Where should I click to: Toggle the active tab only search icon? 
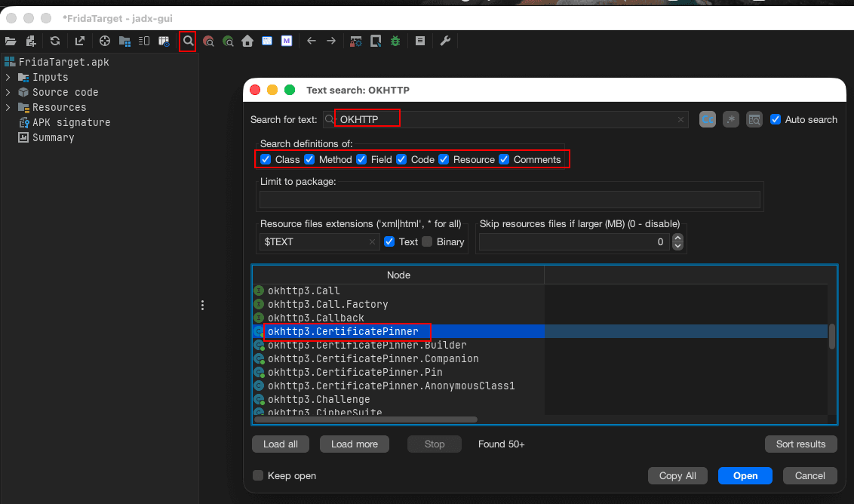(x=754, y=119)
